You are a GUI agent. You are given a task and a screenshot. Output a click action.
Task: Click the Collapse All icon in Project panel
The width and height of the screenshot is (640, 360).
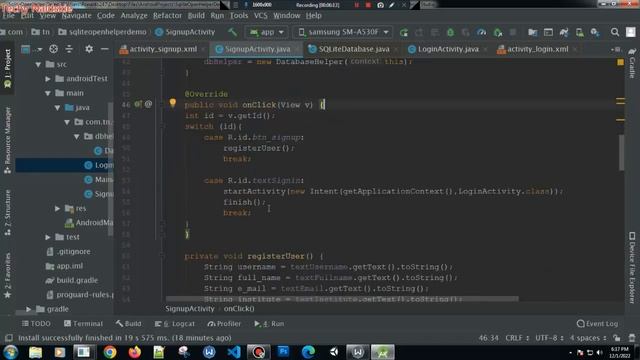[x=69, y=49]
